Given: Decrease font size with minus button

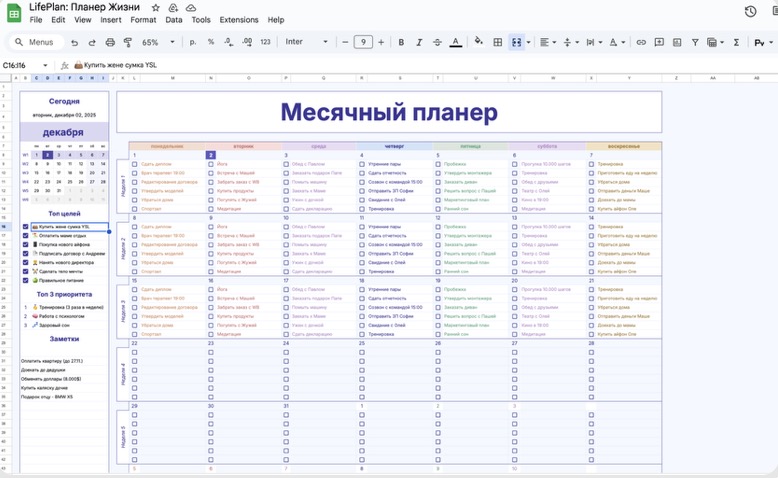Looking at the screenshot, I should (345, 43).
